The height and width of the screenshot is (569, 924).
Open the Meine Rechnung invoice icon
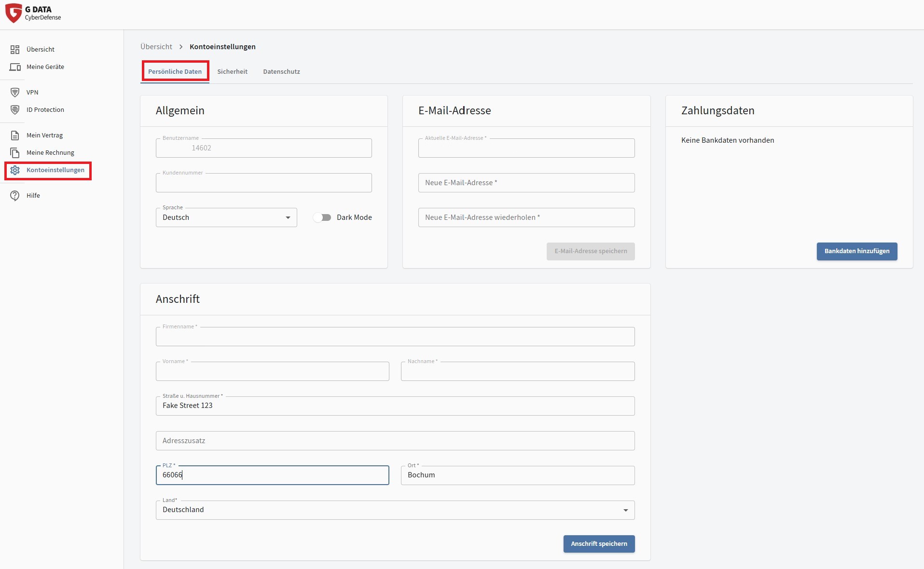click(15, 153)
